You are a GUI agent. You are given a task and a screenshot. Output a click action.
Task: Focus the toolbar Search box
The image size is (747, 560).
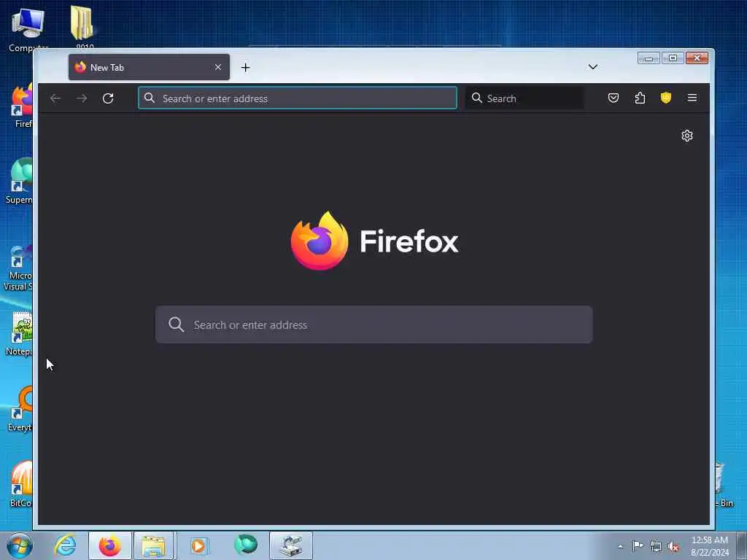(x=524, y=98)
